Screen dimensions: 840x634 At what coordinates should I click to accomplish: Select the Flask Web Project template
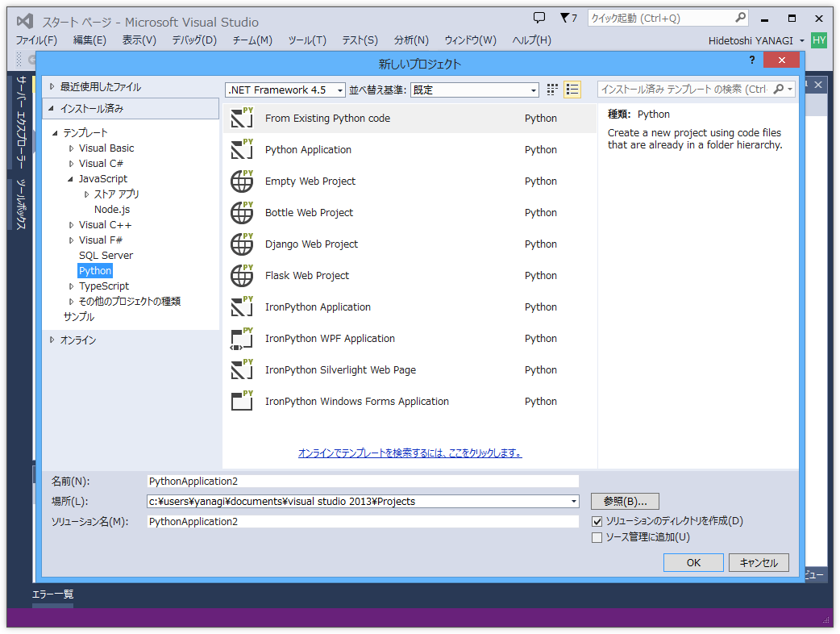click(x=410, y=276)
